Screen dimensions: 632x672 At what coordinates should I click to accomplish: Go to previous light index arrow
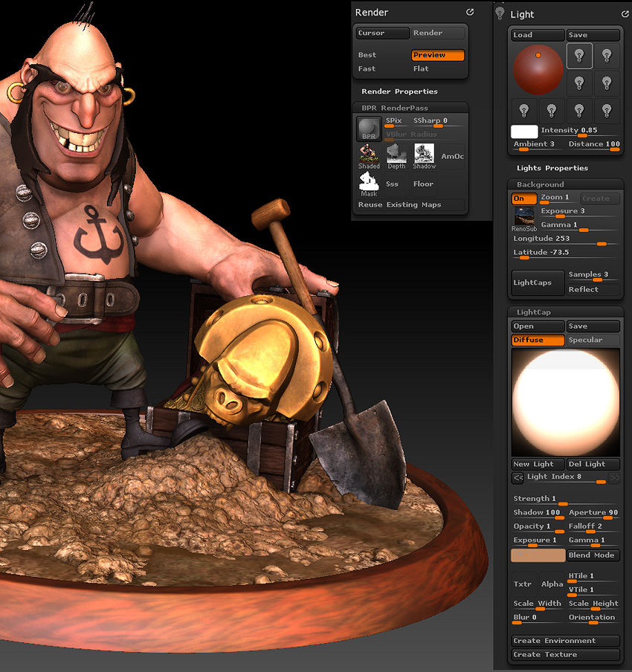click(x=517, y=477)
